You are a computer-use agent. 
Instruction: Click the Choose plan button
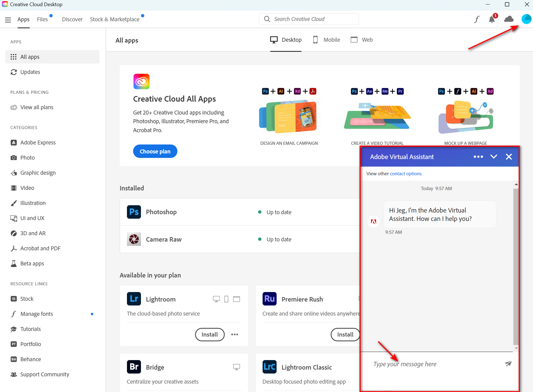pyautogui.click(x=155, y=151)
